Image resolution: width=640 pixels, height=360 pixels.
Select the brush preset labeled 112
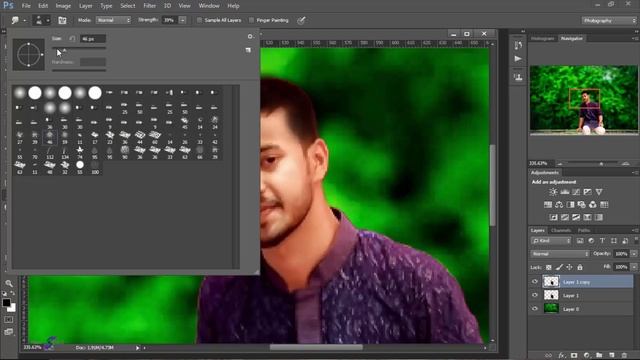[50, 153]
